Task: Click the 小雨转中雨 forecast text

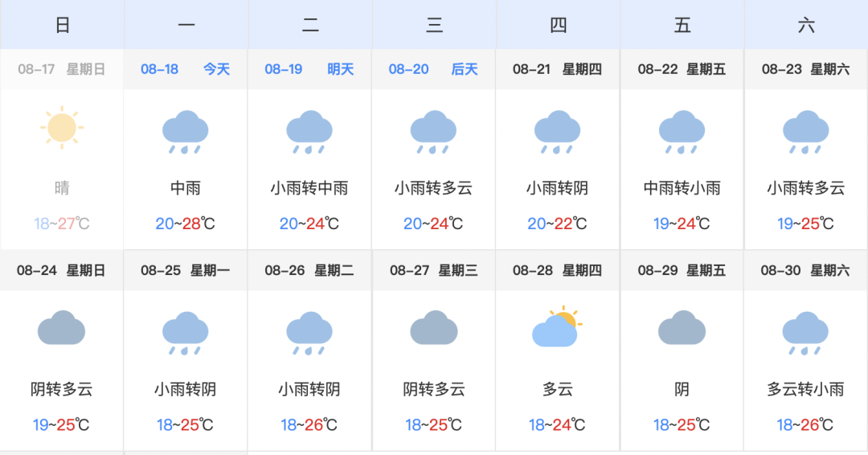Action: (x=309, y=188)
